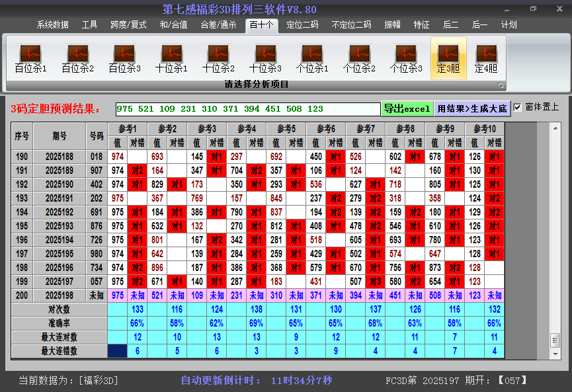Click the 最大连对数 row label

click(59, 337)
